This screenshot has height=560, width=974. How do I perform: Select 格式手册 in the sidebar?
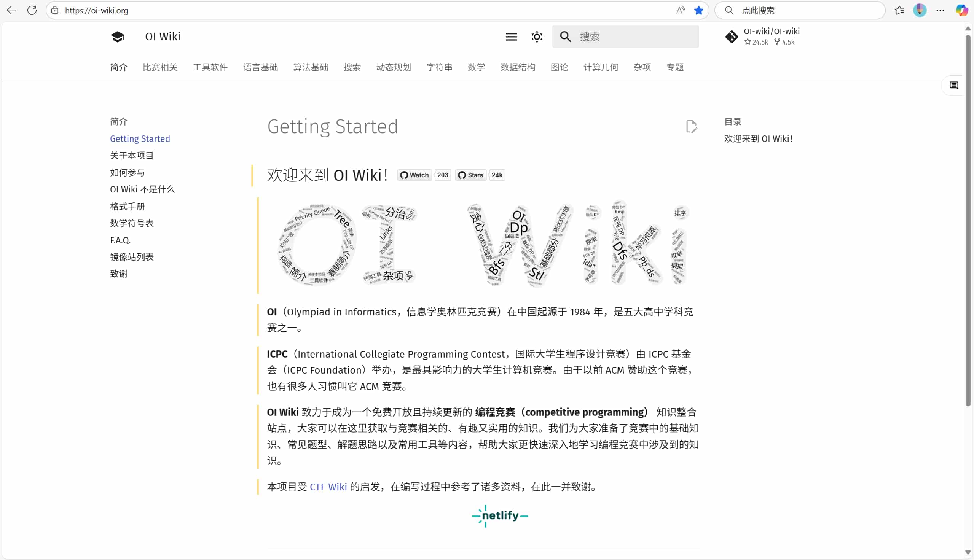coord(128,207)
